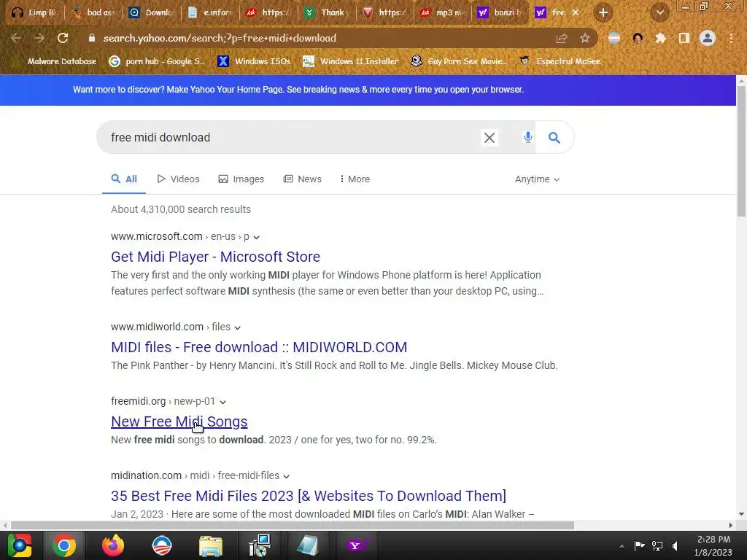Switch to the 'mp3 mi' tab
The height and width of the screenshot is (560, 747).
click(443, 13)
